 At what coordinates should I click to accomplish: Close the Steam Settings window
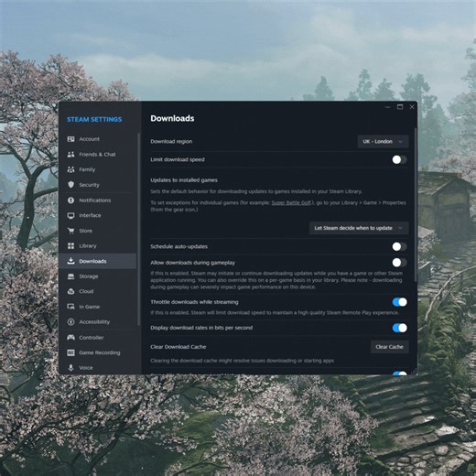pyautogui.click(x=412, y=107)
